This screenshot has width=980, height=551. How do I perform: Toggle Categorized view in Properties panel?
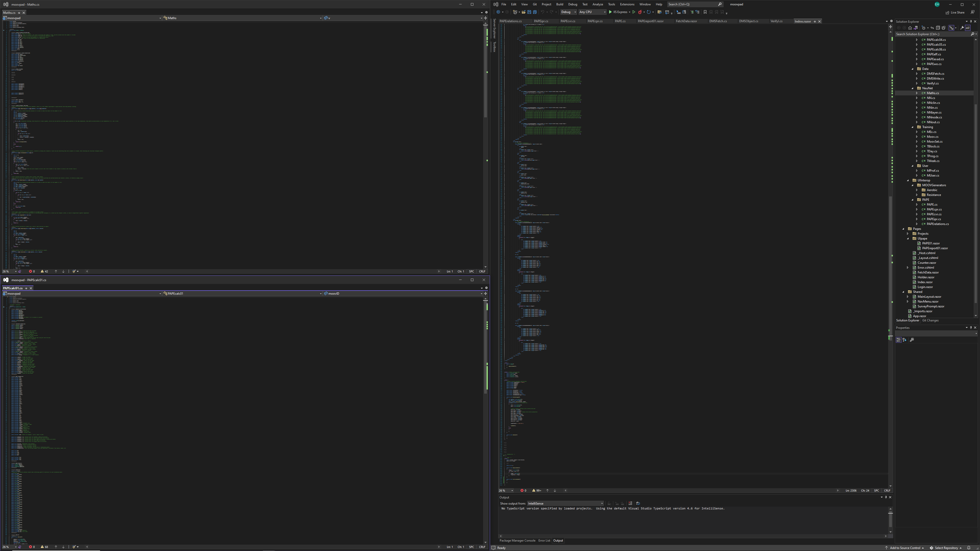(899, 340)
